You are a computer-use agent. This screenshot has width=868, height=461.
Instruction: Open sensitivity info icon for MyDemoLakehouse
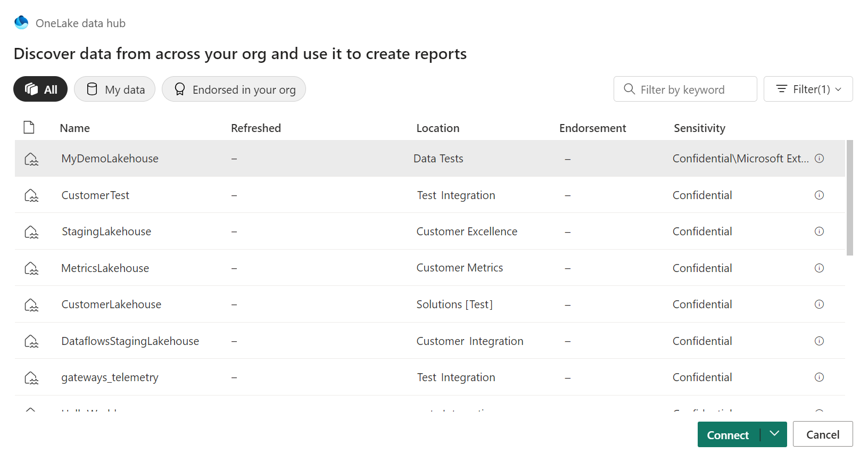pos(820,159)
